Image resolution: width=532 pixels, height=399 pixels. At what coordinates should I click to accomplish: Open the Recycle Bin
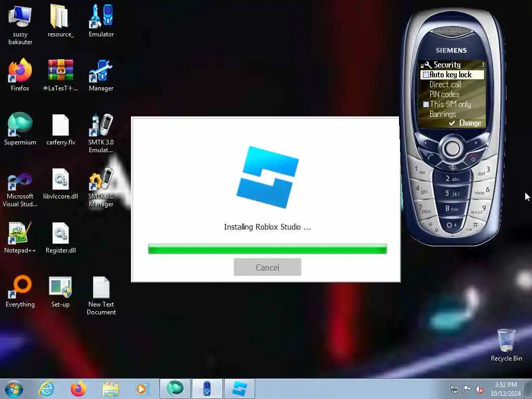click(506, 345)
